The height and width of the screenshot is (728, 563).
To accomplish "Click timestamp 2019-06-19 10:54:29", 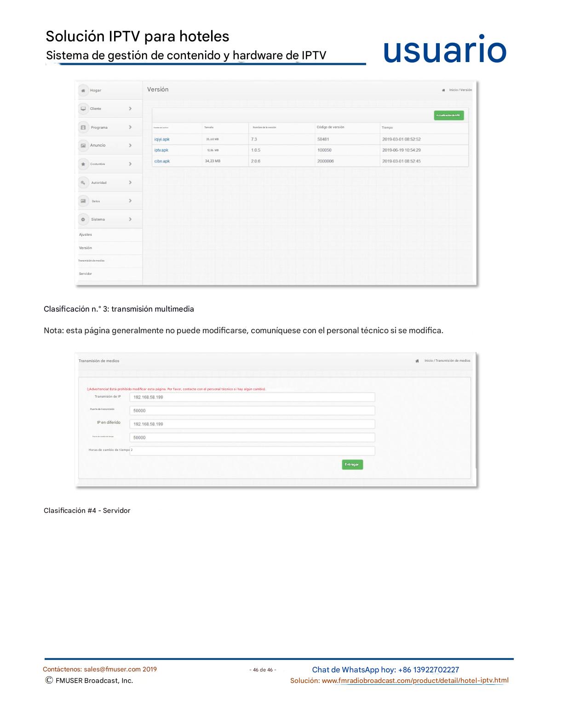I will 402,150.
